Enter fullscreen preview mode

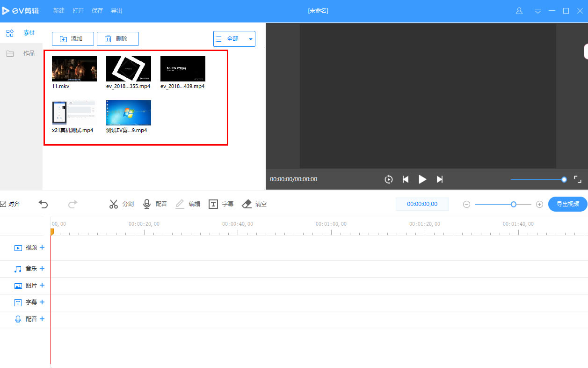578,179
